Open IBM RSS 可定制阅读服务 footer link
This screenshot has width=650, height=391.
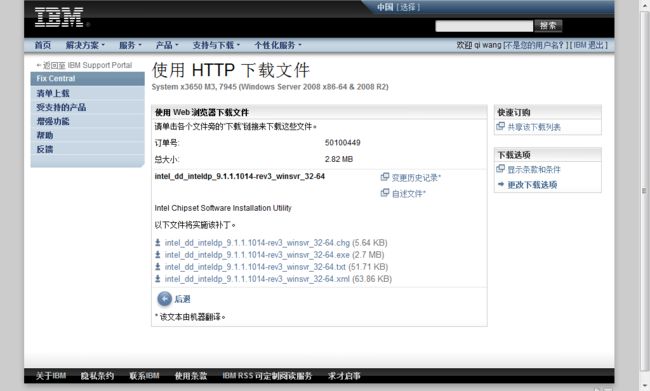tap(267, 376)
